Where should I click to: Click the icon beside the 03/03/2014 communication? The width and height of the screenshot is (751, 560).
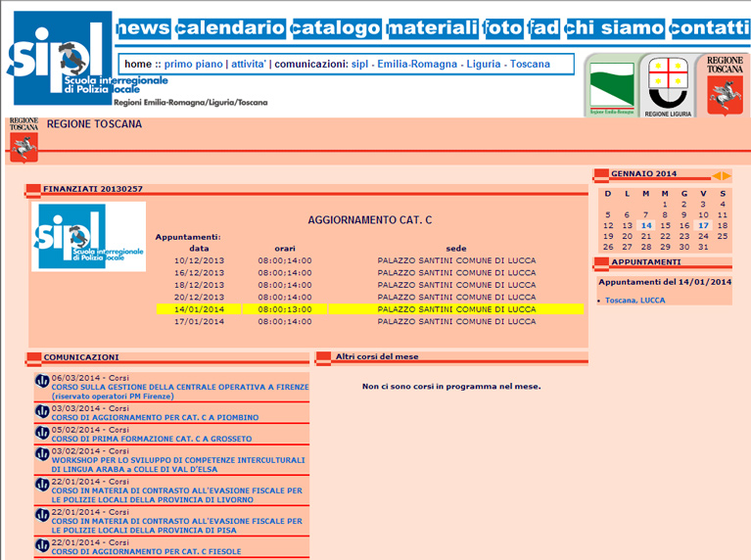42,411
